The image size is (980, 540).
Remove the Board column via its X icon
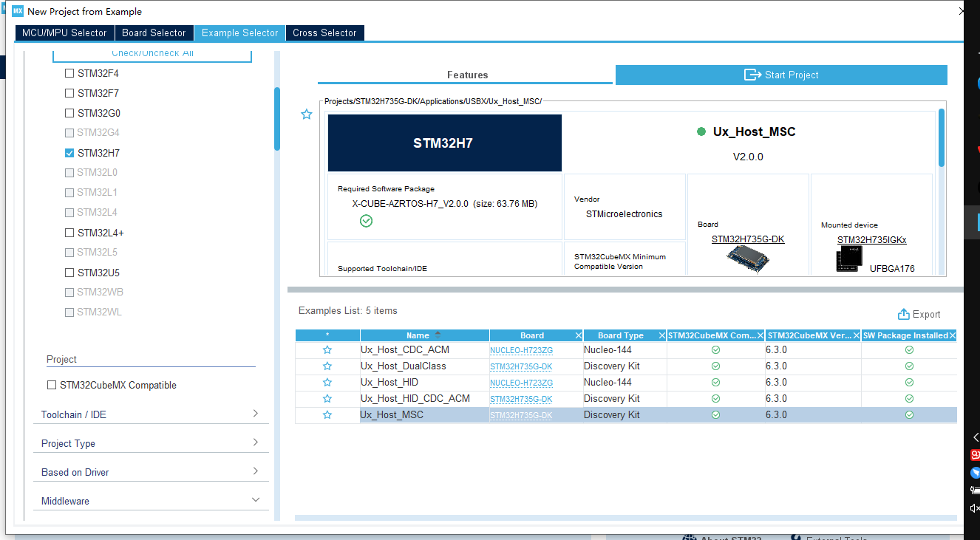(578, 335)
